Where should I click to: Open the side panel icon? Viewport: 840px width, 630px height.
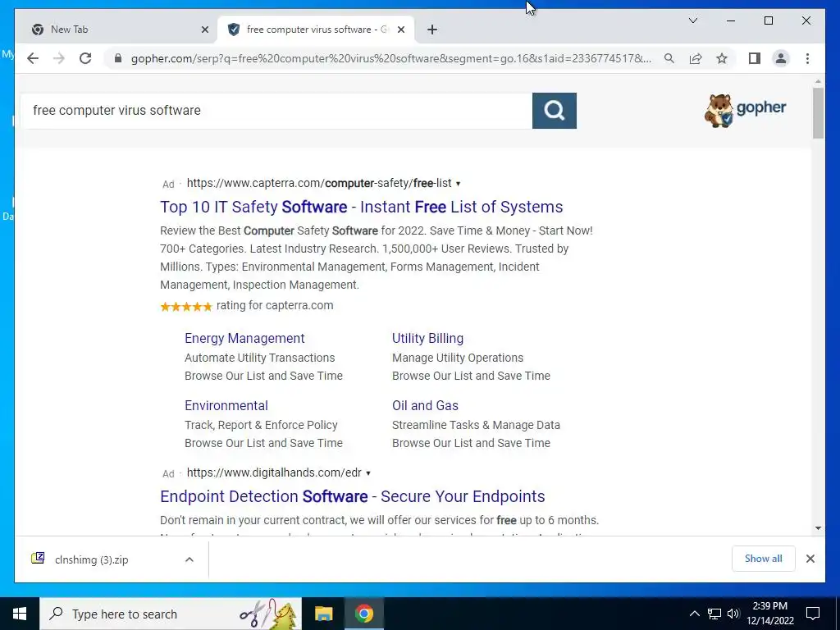(755, 58)
